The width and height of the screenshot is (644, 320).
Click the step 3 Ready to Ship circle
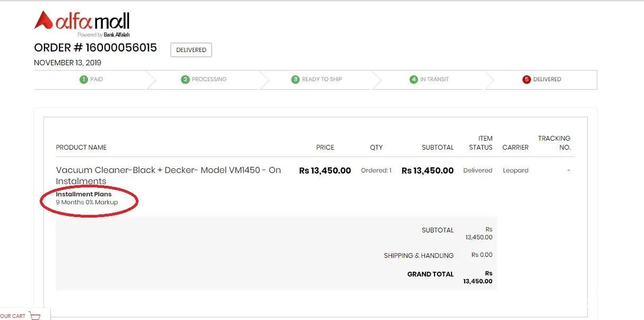click(295, 80)
